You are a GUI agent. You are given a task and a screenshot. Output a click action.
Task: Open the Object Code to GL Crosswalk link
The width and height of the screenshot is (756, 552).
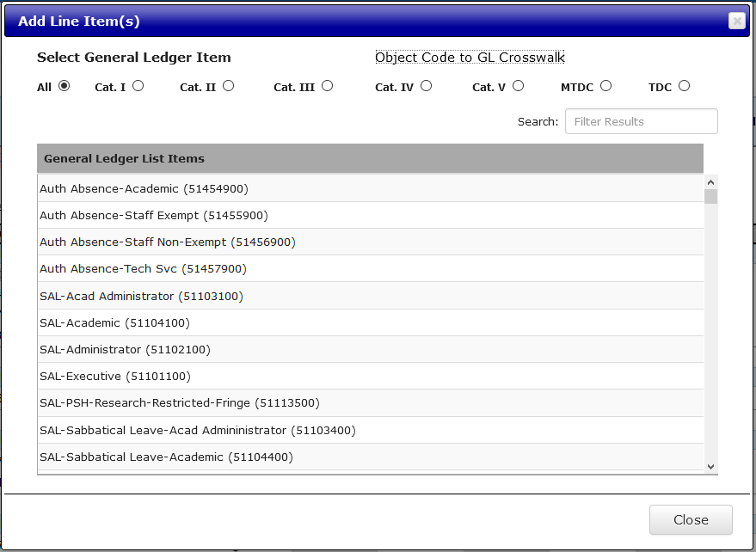point(470,57)
